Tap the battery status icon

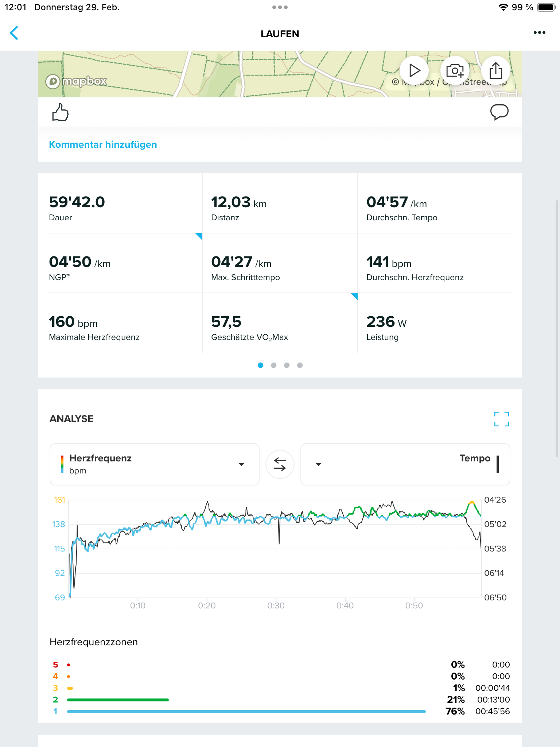546,7
